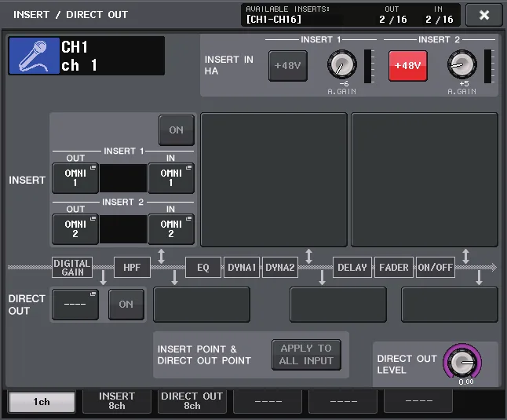Select the Insert 1 A.GAIN knob

point(341,64)
